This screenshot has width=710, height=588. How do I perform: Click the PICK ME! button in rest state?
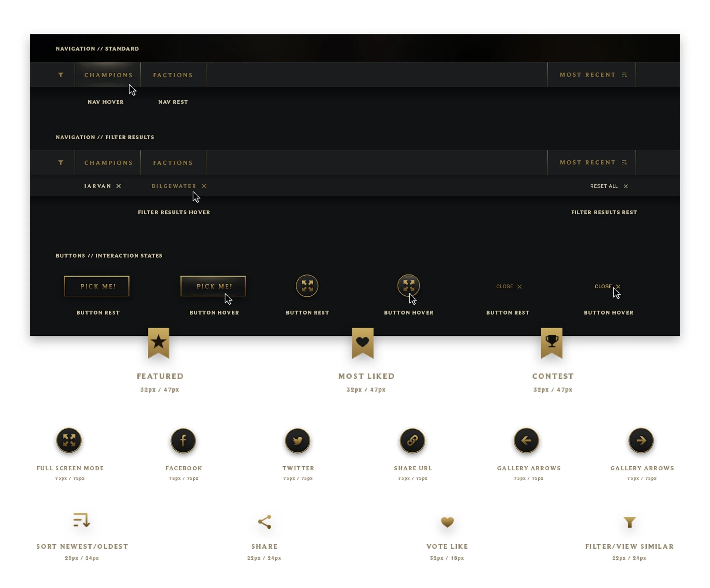[97, 286]
